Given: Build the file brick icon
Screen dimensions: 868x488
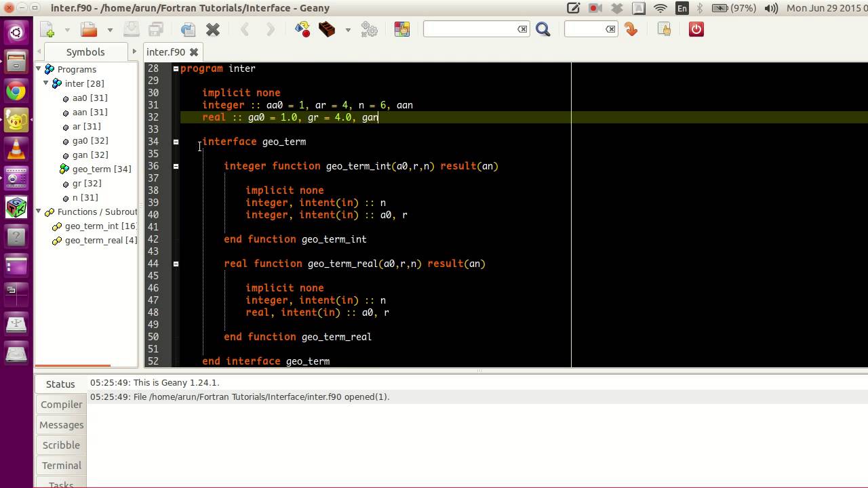Looking at the screenshot, I should [x=327, y=29].
